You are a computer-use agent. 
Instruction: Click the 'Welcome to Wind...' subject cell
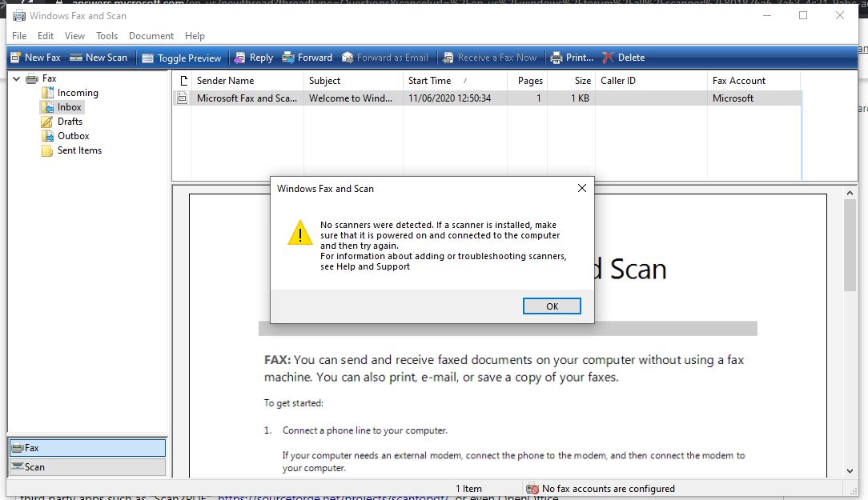(351, 98)
